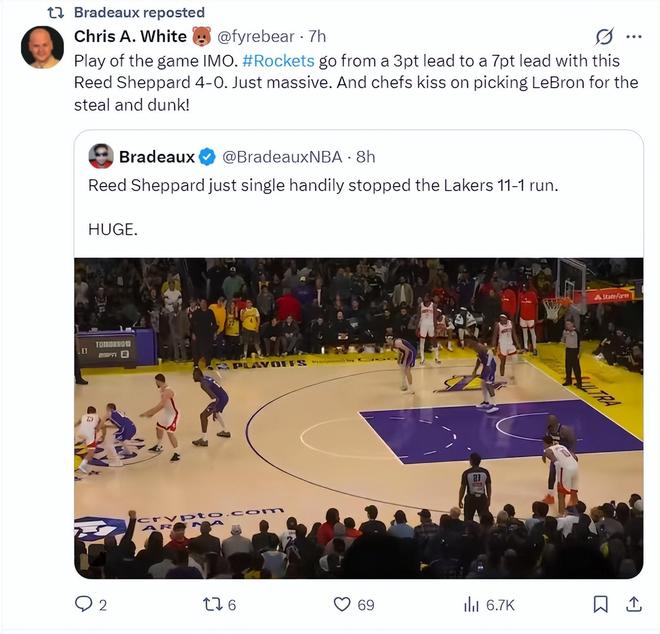Like the post with heart icon

tap(342, 604)
